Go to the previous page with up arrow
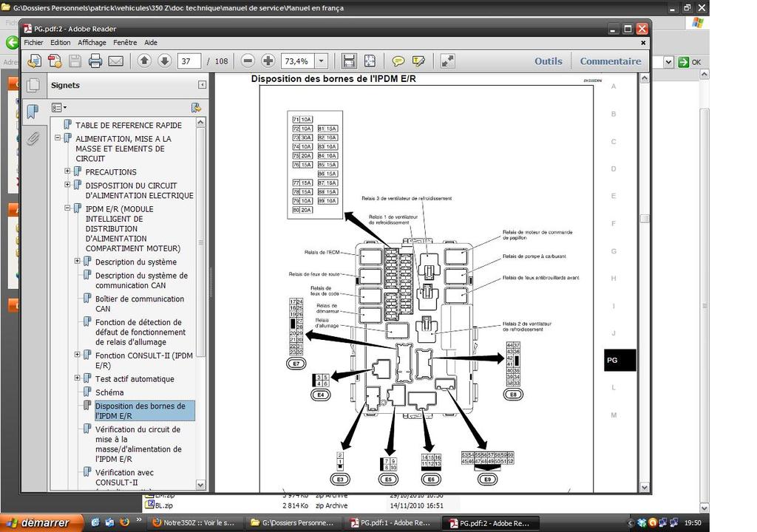 point(144,61)
